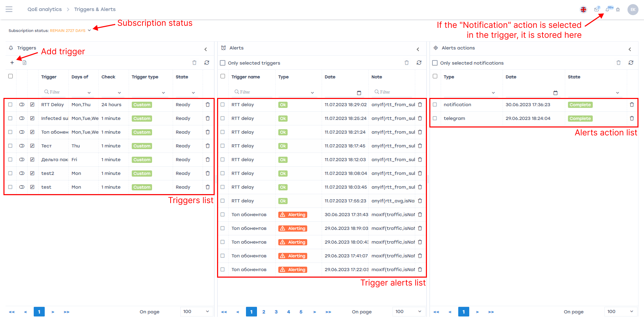Check Only selected notifications option
The height and width of the screenshot is (323, 644).
[x=435, y=63]
